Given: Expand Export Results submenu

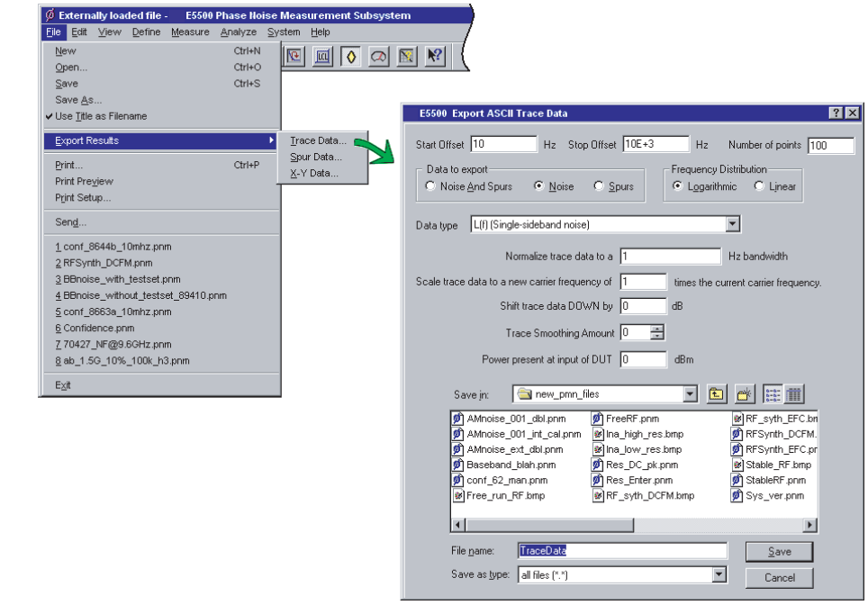Looking at the screenshot, I should pyautogui.click(x=160, y=140).
